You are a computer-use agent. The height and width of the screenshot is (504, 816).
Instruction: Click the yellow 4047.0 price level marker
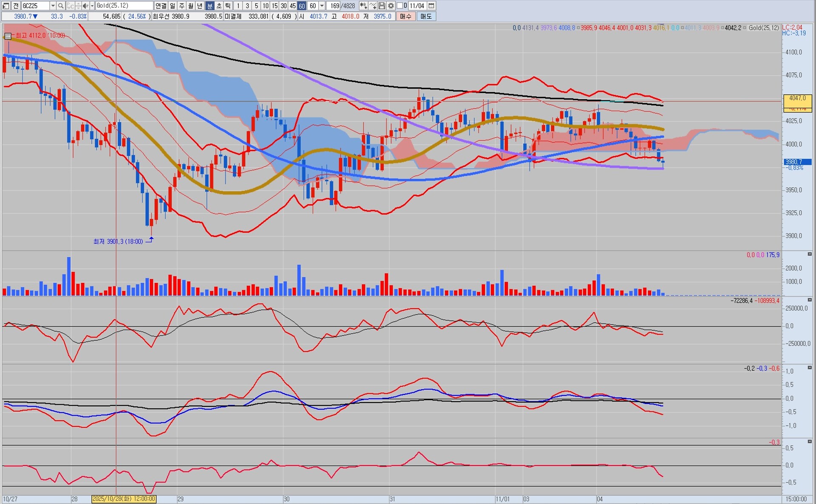tap(797, 99)
